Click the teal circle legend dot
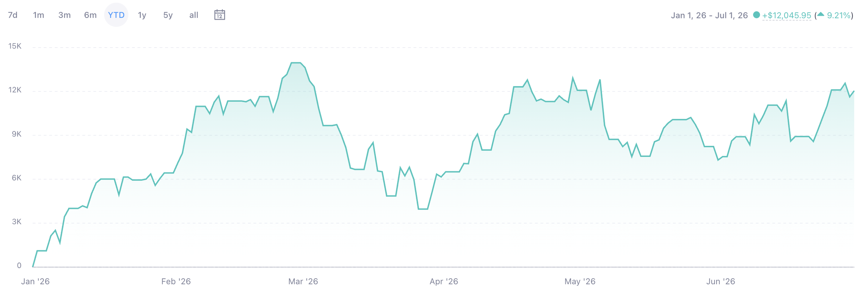This screenshot has width=868, height=300. click(x=756, y=15)
